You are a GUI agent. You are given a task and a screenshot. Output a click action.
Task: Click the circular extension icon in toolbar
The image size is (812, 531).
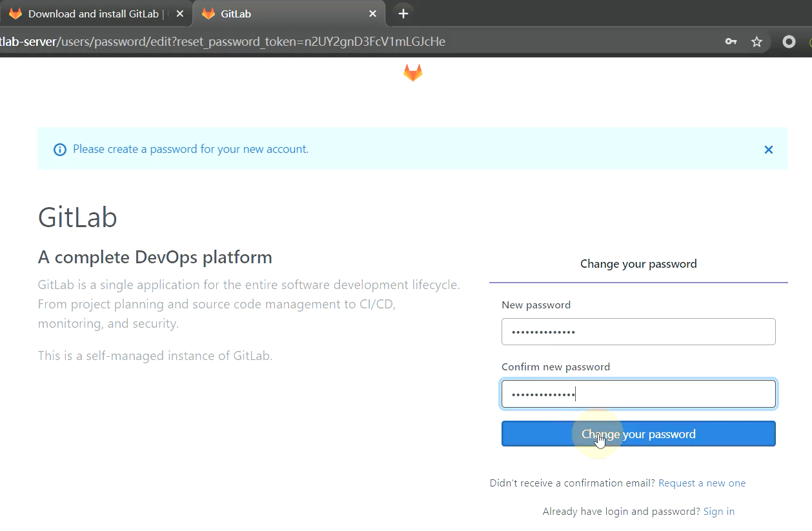[x=789, y=42]
